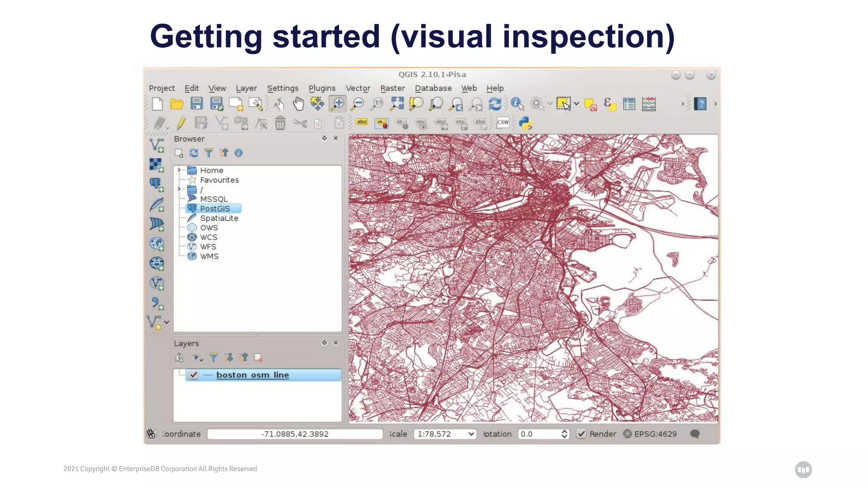Open new layer dropdown in left sidebar
The height and width of the screenshot is (488, 868).
pos(167,322)
